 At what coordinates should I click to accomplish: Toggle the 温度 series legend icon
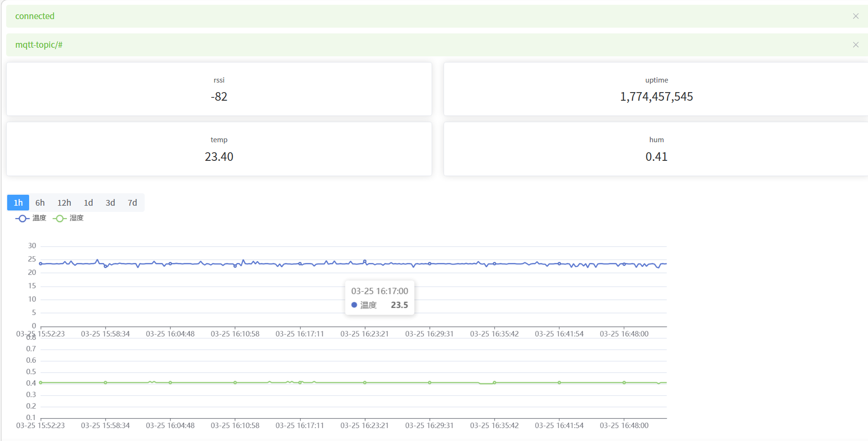coord(22,218)
